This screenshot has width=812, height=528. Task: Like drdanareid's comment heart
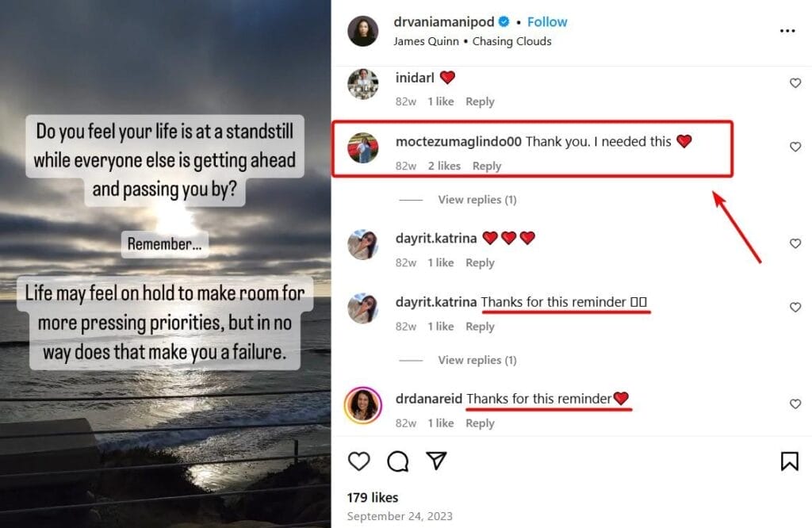795,404
